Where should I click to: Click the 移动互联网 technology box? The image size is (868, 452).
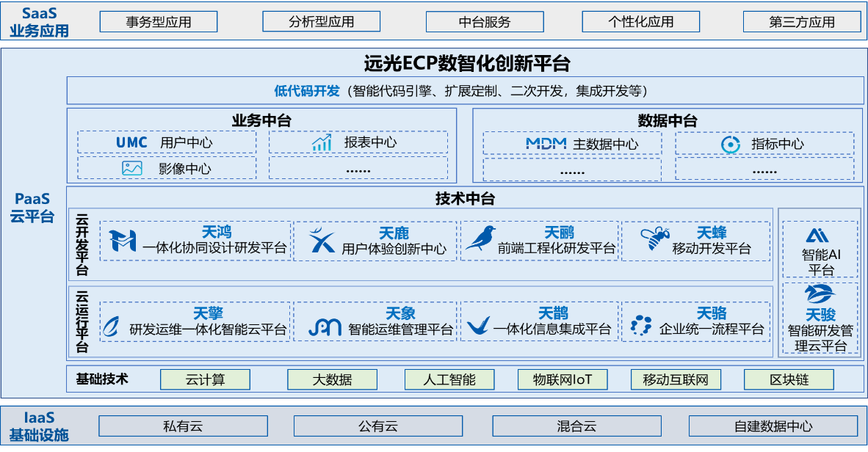point(676,379)
